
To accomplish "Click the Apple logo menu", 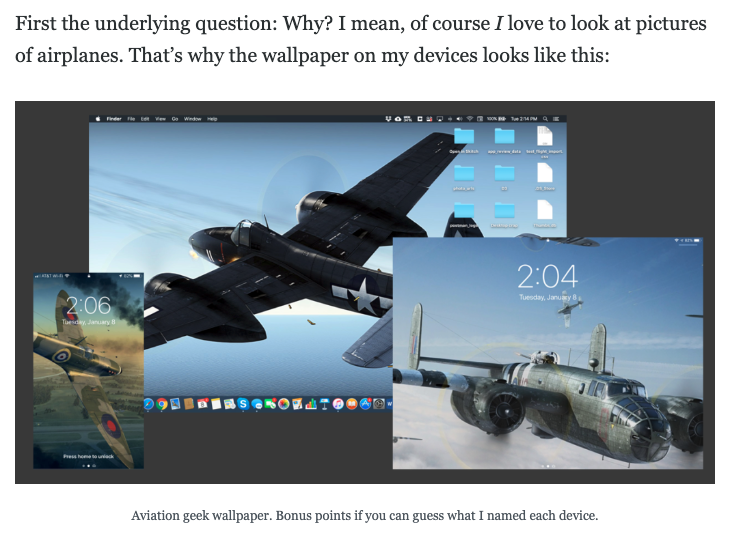I will pos(98,119).
